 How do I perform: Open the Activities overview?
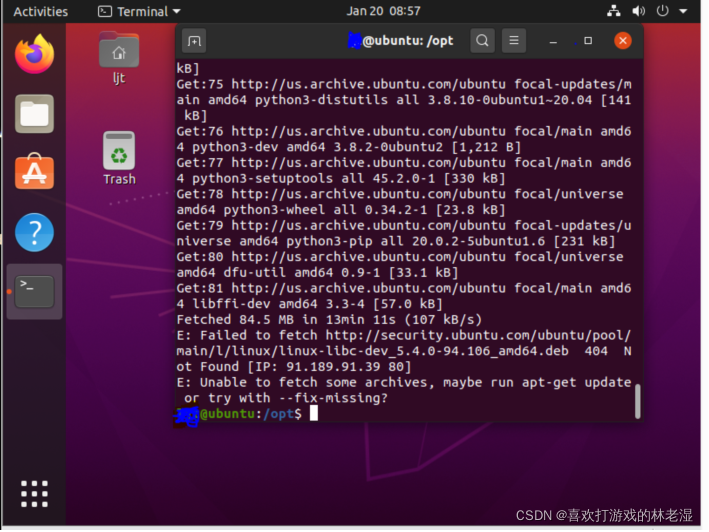coord(40,11)
